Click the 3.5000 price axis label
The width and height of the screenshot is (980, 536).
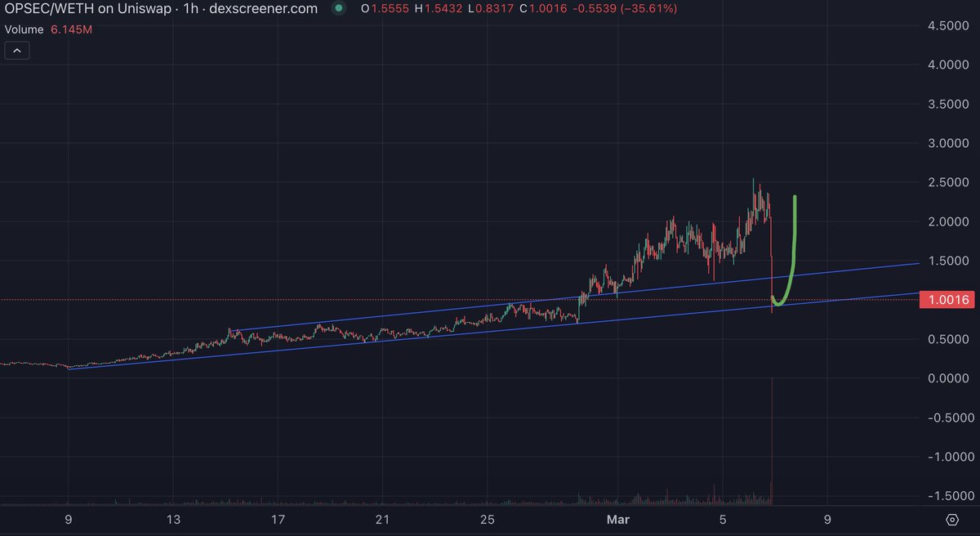click(x=947, y=105)
